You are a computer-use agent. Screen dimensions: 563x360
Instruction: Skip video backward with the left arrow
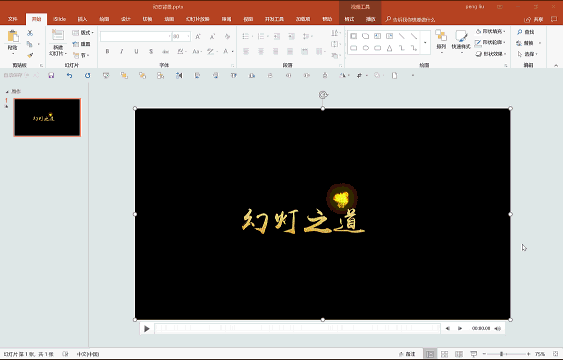click(x=447, y=328)
